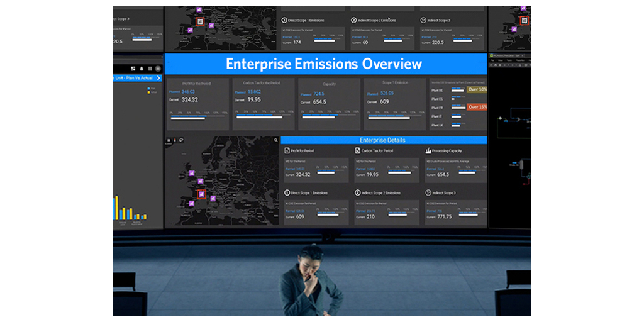Select the Enterprise Details header bar
The width and height of the screenshot is (644, 322).
tap(383, 140)
